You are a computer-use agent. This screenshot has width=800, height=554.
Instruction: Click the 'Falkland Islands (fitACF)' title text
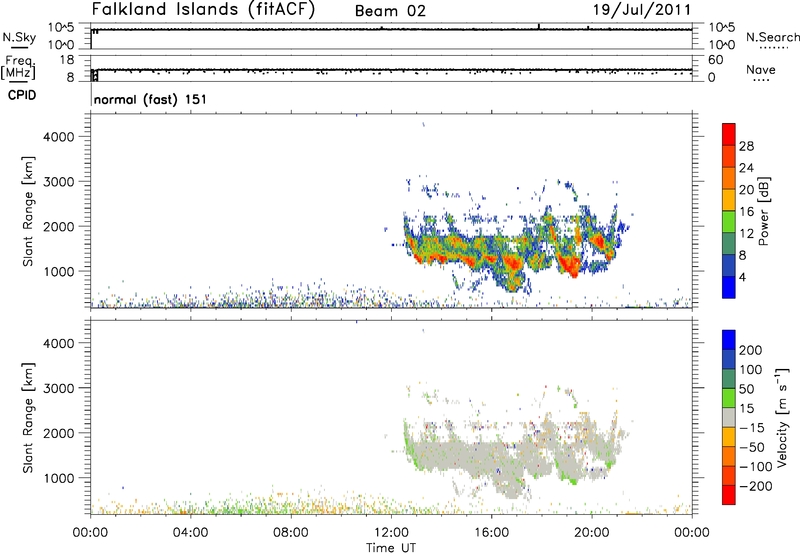point(203,9)
